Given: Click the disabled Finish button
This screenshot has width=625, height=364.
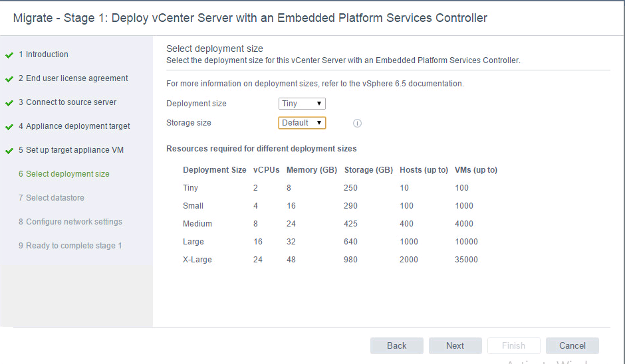Looking at the screenshot, I should click(x=513, y=345).
